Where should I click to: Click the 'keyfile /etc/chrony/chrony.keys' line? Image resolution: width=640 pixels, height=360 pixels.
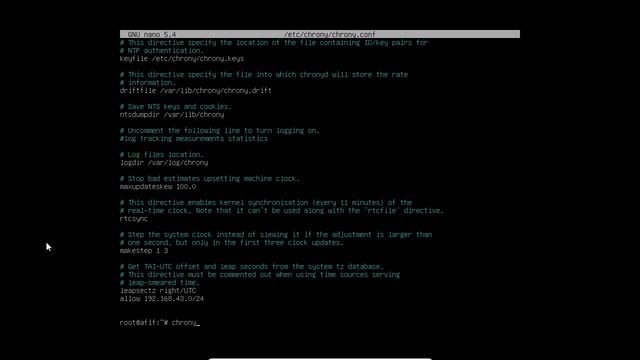click(182, 59)
